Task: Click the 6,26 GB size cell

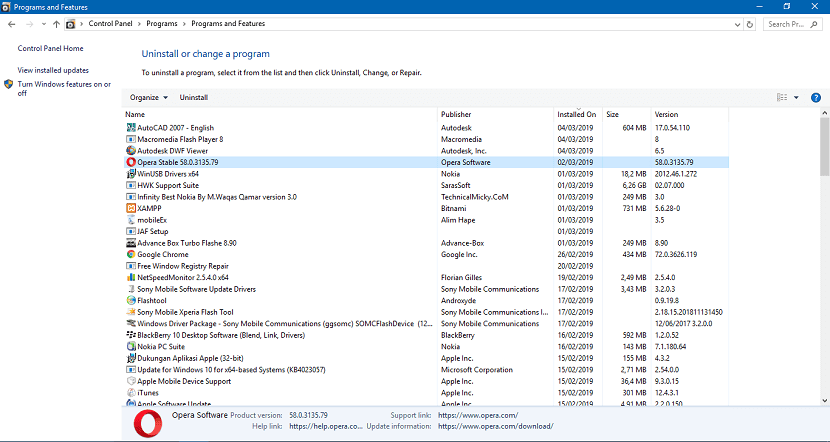Action: (634, 185)
